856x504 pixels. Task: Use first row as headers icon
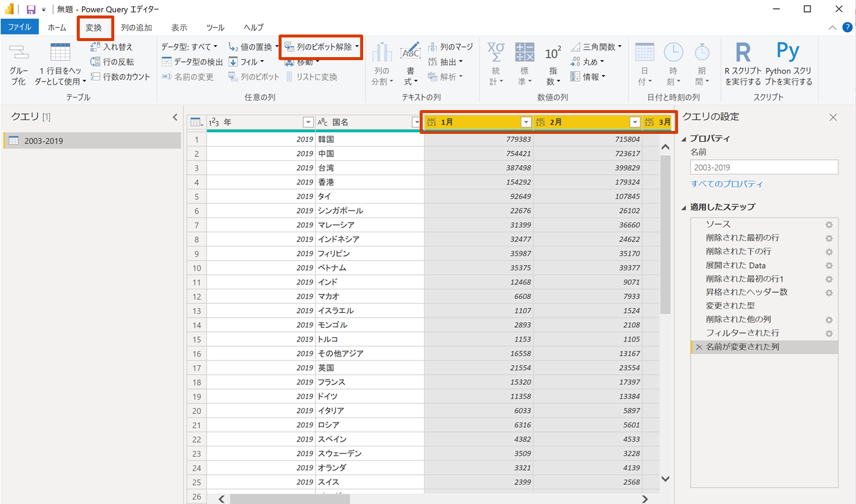[60, 53]
